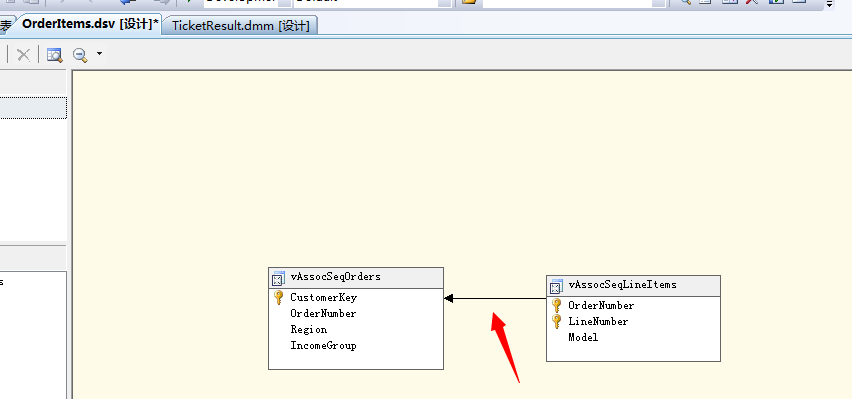Select the vAssocSeqOrders table header
852x399 pixels.
click(x=356, y=278)
